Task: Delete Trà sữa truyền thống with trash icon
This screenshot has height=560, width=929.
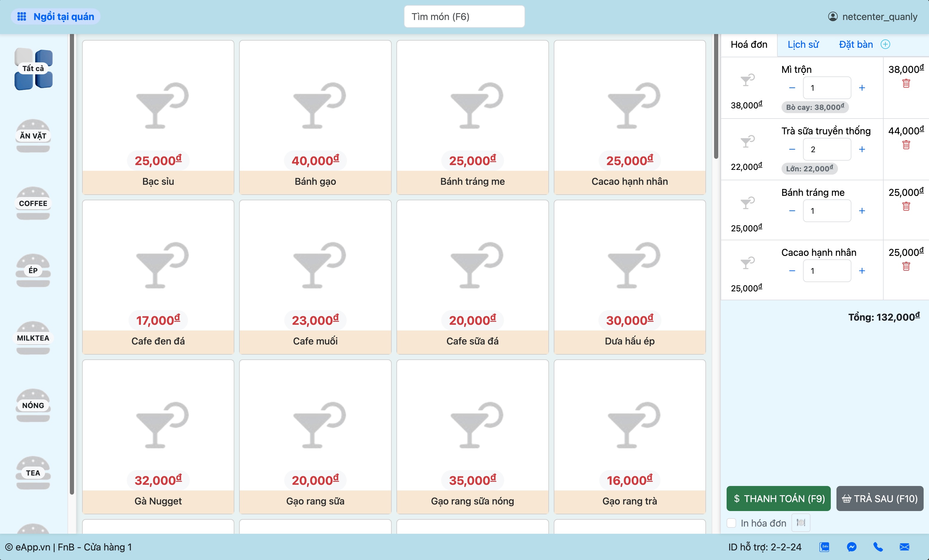Action: point(906,145)
